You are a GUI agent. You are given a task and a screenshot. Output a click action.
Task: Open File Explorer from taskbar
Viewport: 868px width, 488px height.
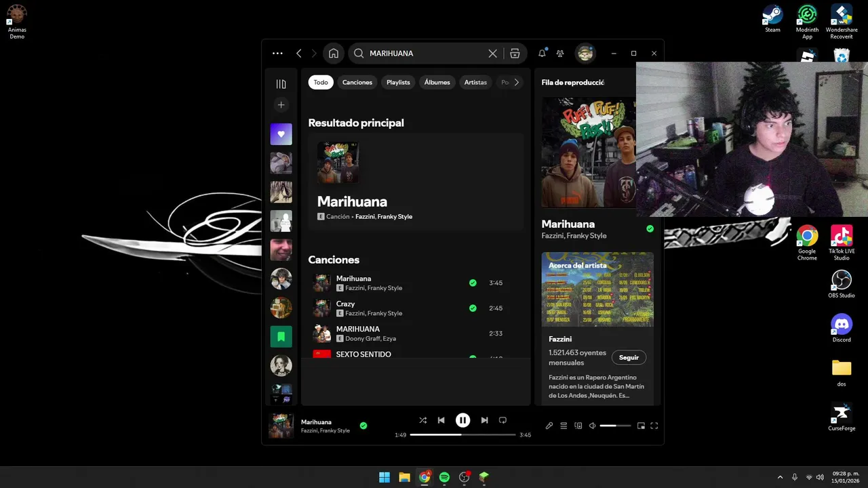(404, 477)
